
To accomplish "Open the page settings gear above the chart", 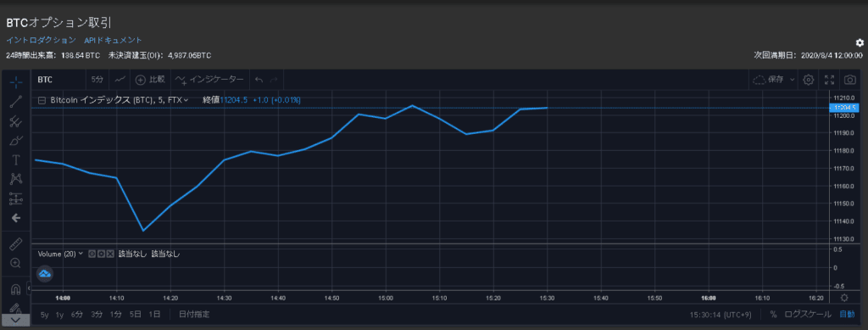I will coord(860,42).
